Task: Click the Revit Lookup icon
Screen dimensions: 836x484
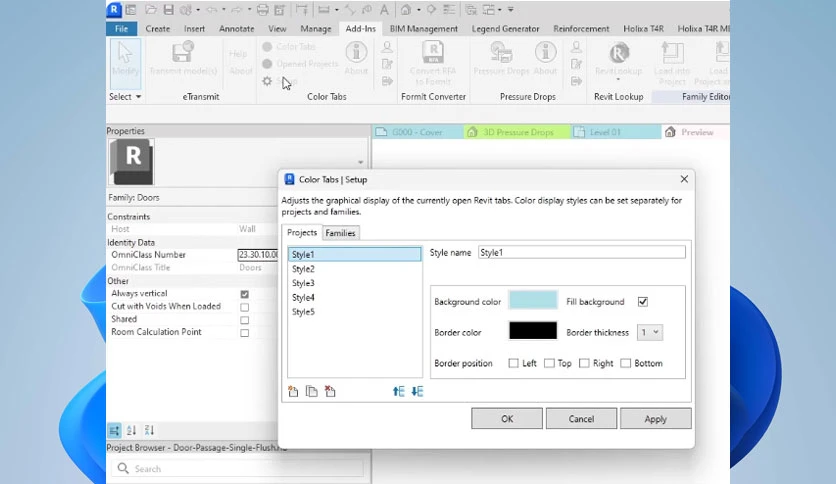Action: coord(619,53)
